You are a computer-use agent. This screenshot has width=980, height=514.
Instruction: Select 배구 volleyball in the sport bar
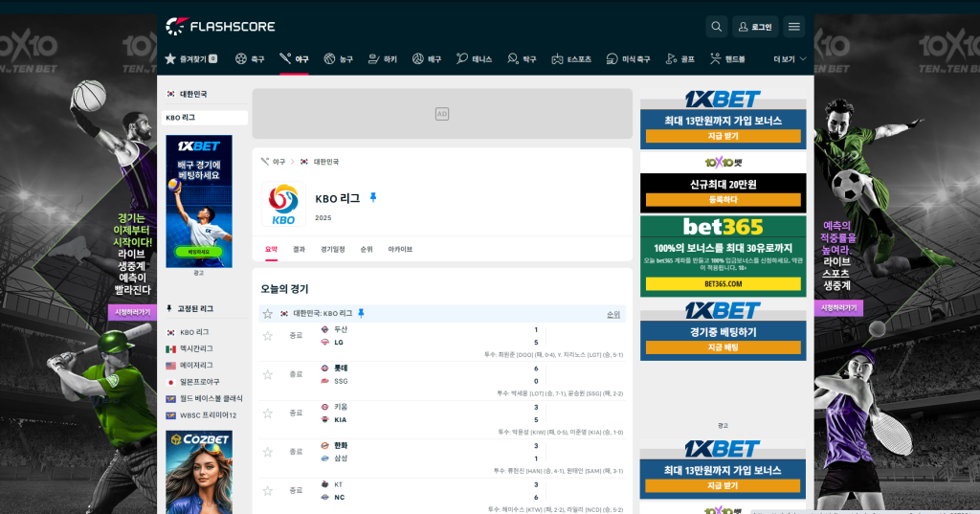pos(427,58)
